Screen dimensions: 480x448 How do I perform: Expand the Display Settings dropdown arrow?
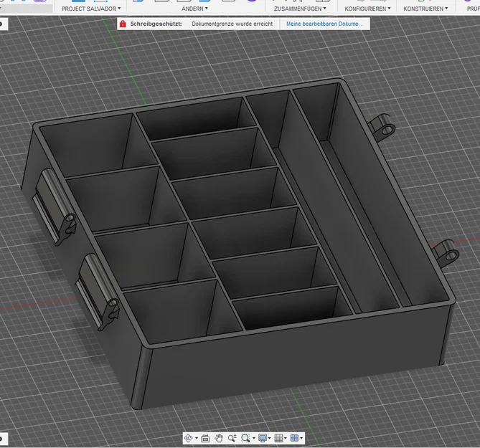point(269,438)
